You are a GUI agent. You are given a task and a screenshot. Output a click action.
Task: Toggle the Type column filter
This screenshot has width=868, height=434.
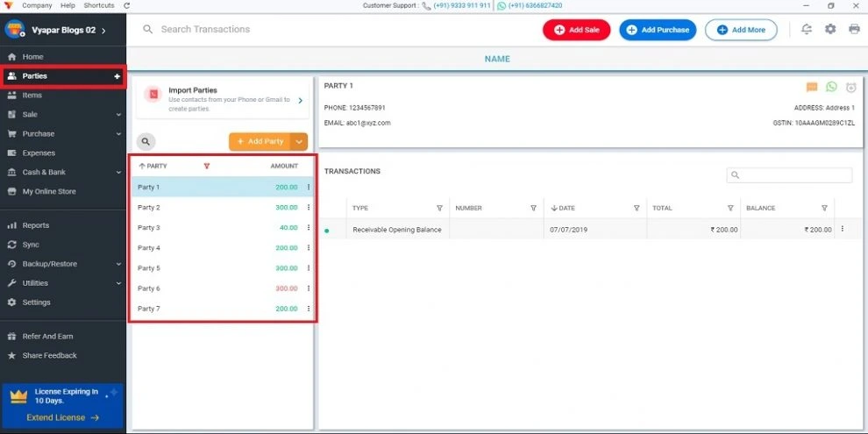pyautogui.click(x=439, y=208)
